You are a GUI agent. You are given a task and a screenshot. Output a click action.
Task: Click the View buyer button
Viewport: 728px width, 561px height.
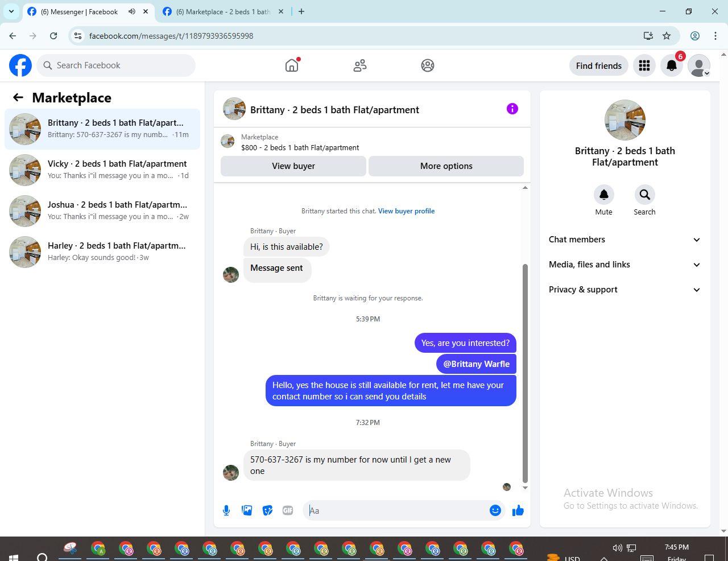[x=293, y=166]
